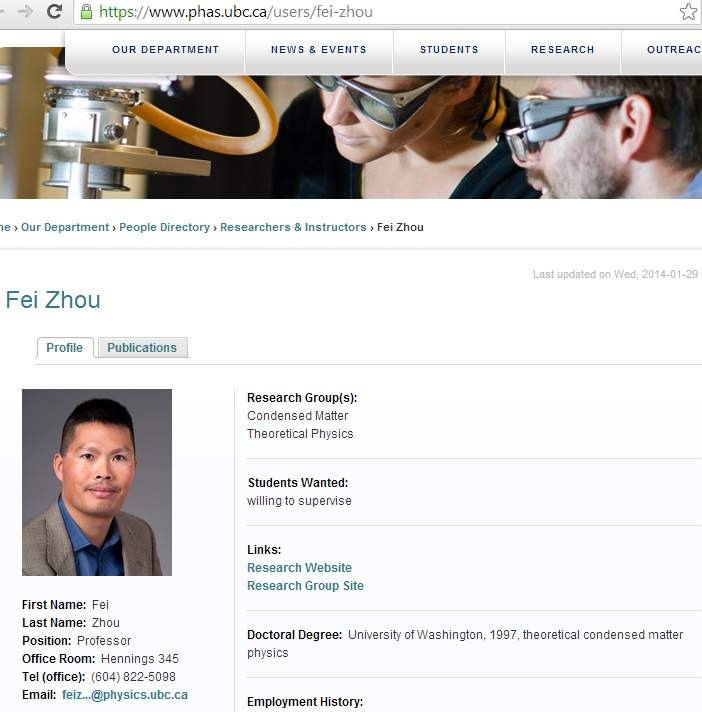Open the Outreach menu
The width and height of the screenshot is (702, 712).
[x=673, y=49]
